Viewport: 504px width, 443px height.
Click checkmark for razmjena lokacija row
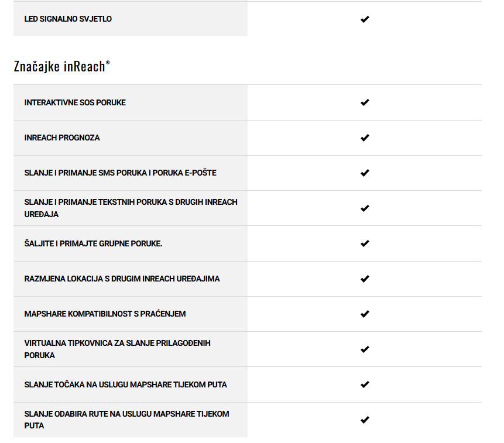[x=365, y=279]
